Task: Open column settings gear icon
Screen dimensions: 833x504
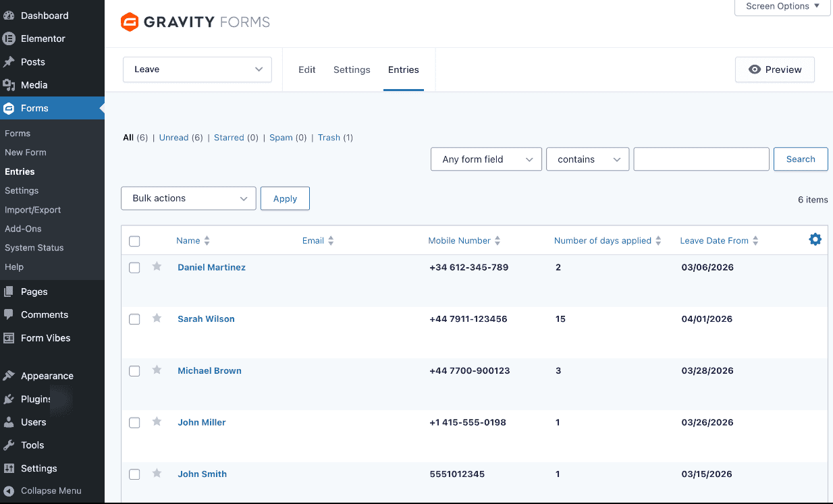Action: 815,240
